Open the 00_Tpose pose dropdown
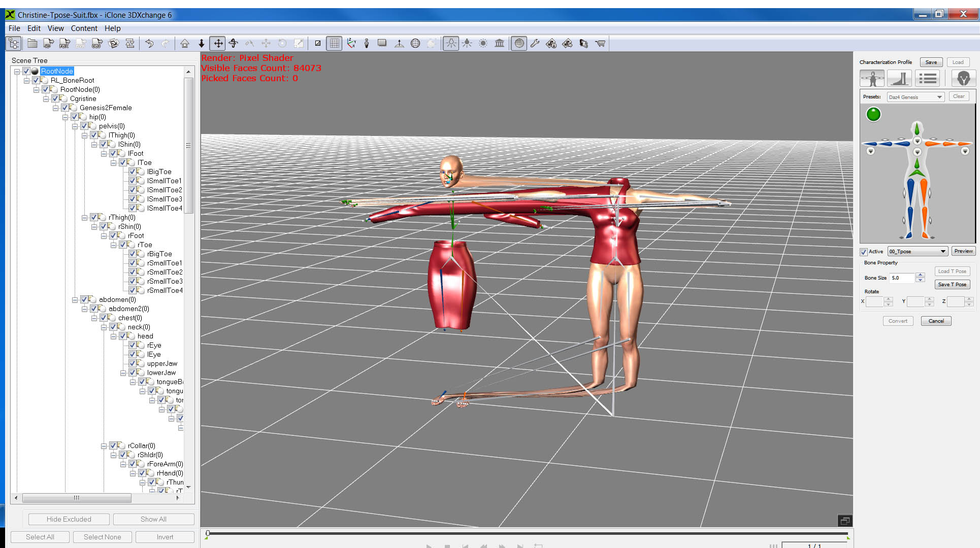980x548 pixels. pos(918,252)
